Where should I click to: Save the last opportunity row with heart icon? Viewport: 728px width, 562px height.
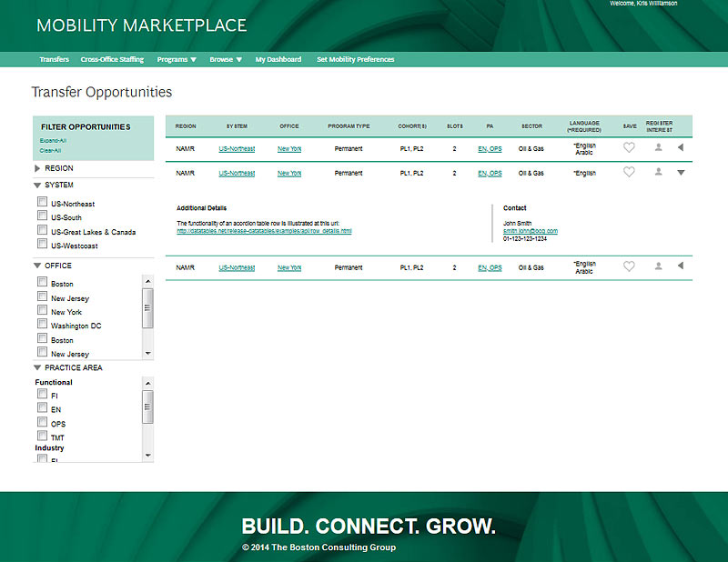pos(629,267)
